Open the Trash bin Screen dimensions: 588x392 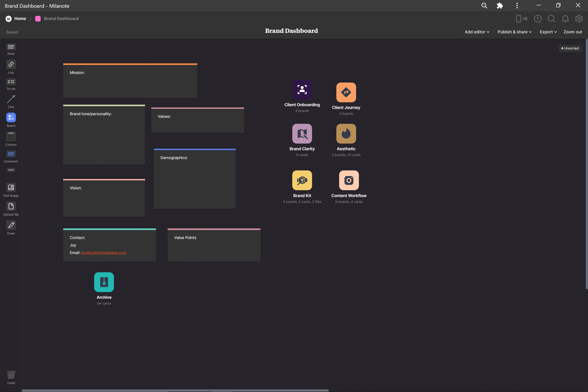pos(11,375)
